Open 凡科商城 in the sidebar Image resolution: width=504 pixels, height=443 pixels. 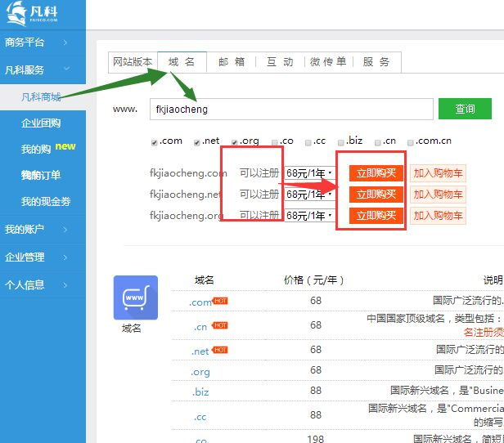[x=41, y=97]
